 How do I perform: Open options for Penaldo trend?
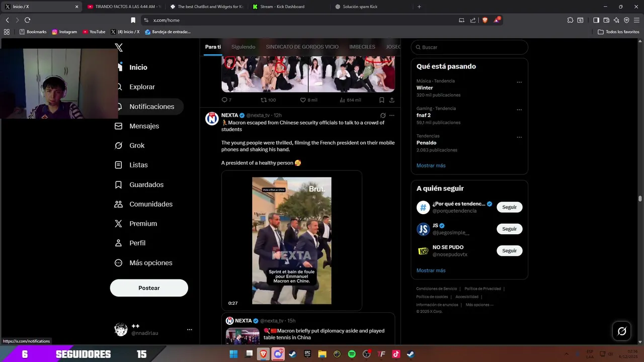(x=519, y=137)
